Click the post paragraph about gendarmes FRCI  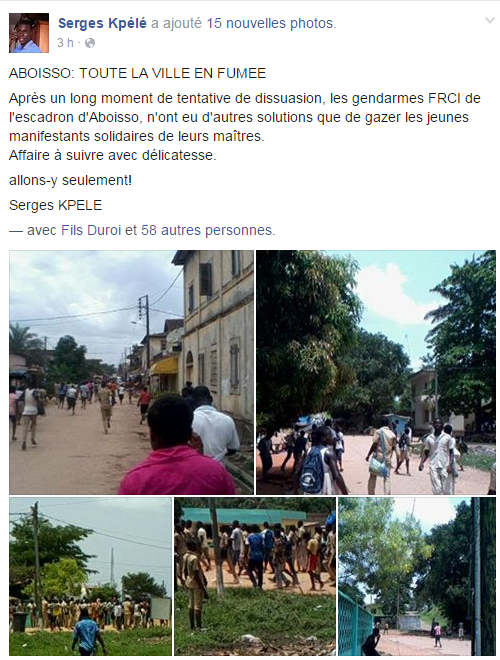click(x=245, y=117)
